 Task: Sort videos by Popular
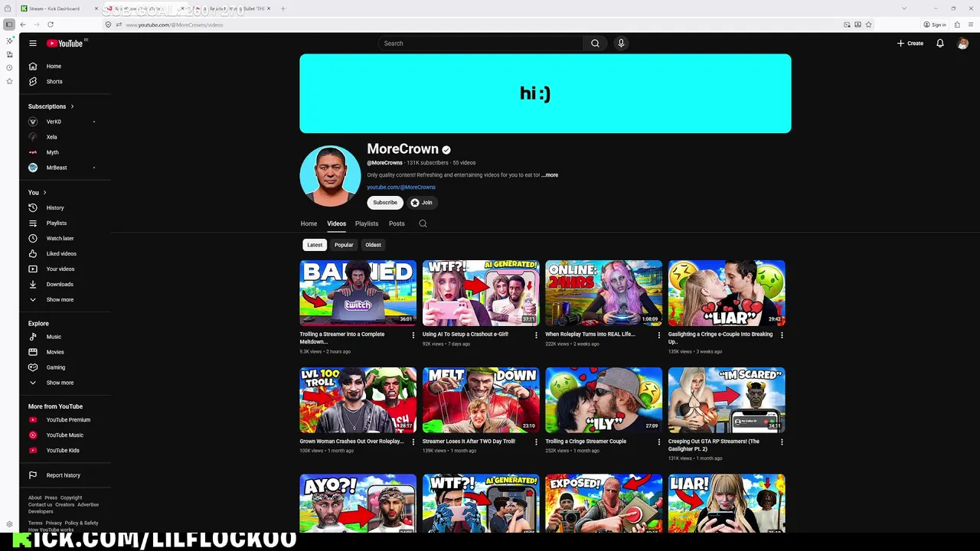coord(344,245)
